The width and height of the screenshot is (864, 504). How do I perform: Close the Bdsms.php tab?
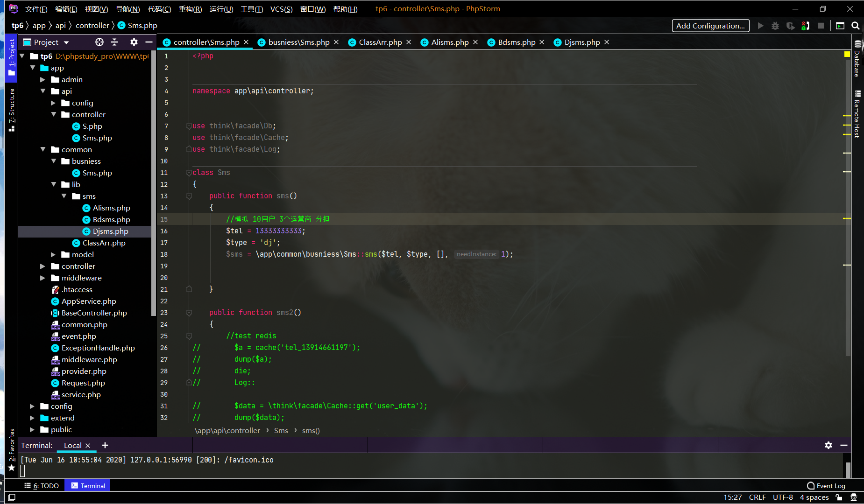click(542, 42)
